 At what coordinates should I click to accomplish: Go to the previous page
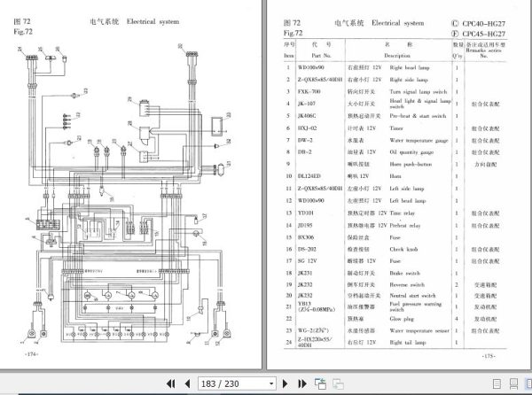[187, 383]
